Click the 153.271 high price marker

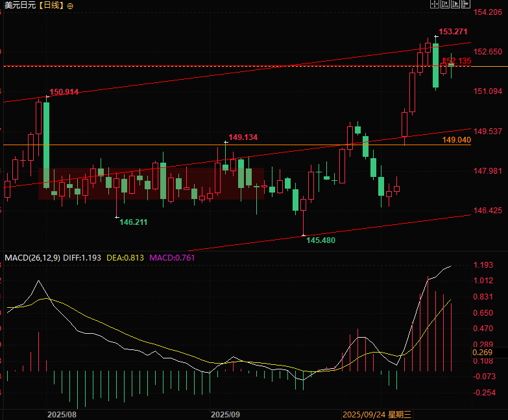(453, 32)
